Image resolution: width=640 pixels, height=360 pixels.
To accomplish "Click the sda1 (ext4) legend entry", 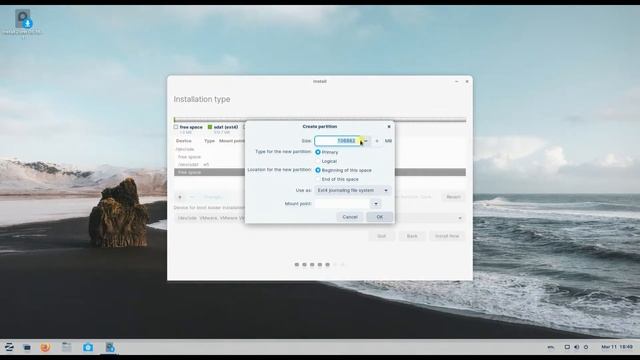I will (x=222, y=127).
